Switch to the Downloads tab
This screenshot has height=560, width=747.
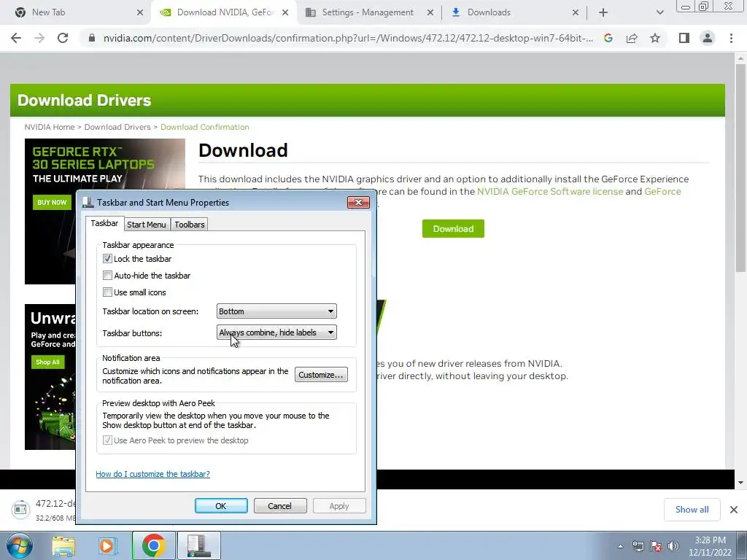click(x=514, y=12)
